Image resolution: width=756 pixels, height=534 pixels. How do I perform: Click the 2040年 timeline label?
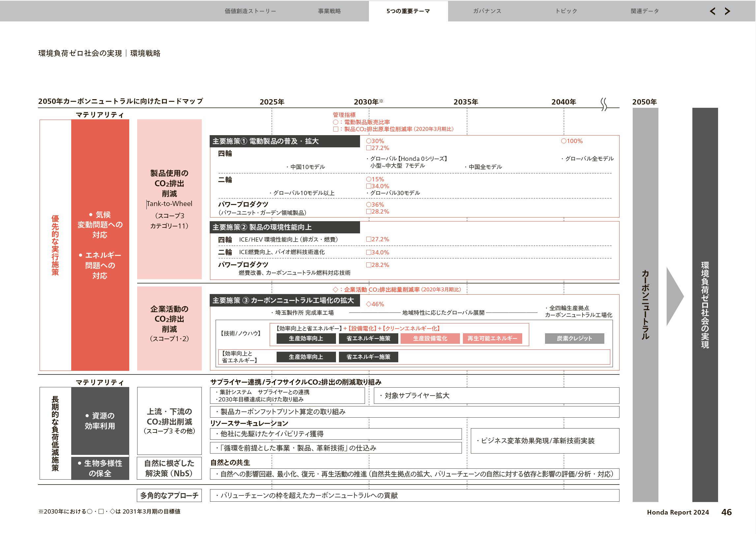tap(564, 102)
